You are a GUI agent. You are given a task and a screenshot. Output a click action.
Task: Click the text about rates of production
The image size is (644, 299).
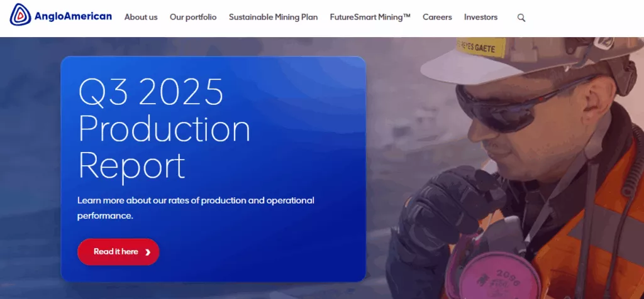(196, 209)
